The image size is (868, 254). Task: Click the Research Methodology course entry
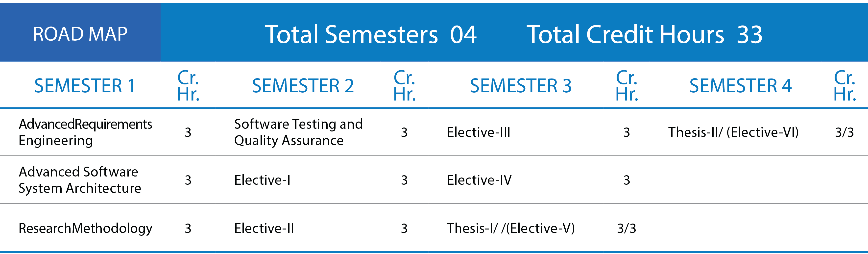click(x=85, y=229)
